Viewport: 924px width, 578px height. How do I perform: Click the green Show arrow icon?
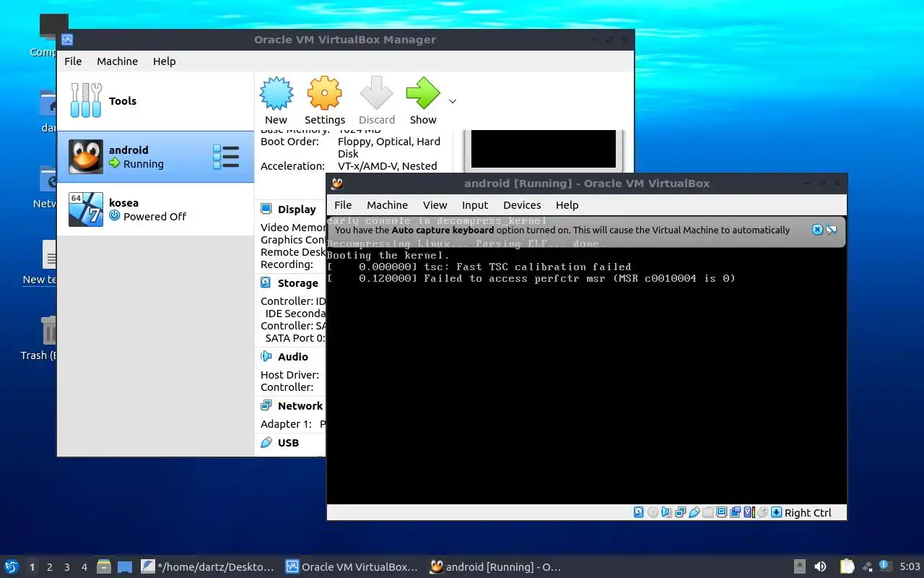(x=423, y=93)
